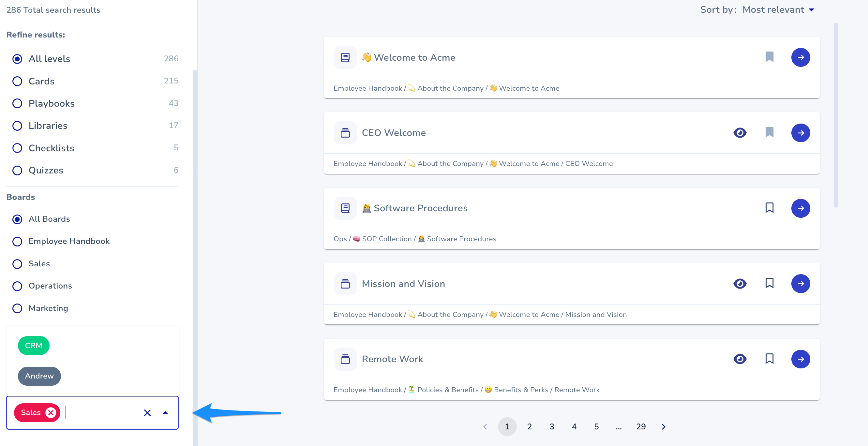Viewport: 868px width, 446px height.
Task: Remove the Sales tag chip
Action: coord(51,412)
